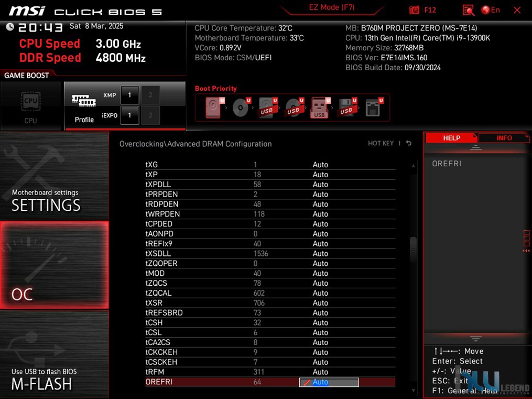This screenshot has height=399, width=532.
Task: Enable XMP profile 2
Action: (150, 95)
